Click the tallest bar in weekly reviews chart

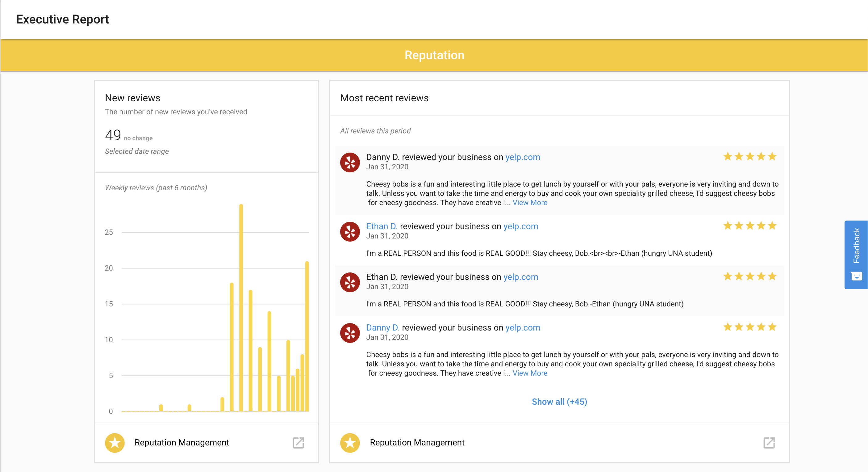pyautogui.click(x=241, y=307)
